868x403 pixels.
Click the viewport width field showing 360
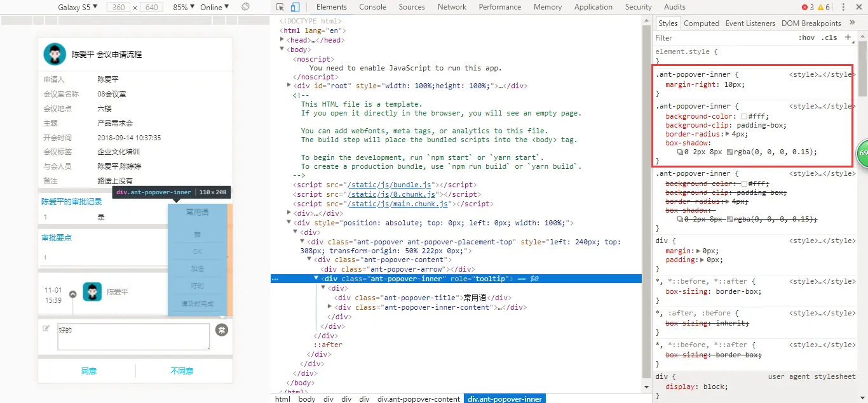coord(118,7)
